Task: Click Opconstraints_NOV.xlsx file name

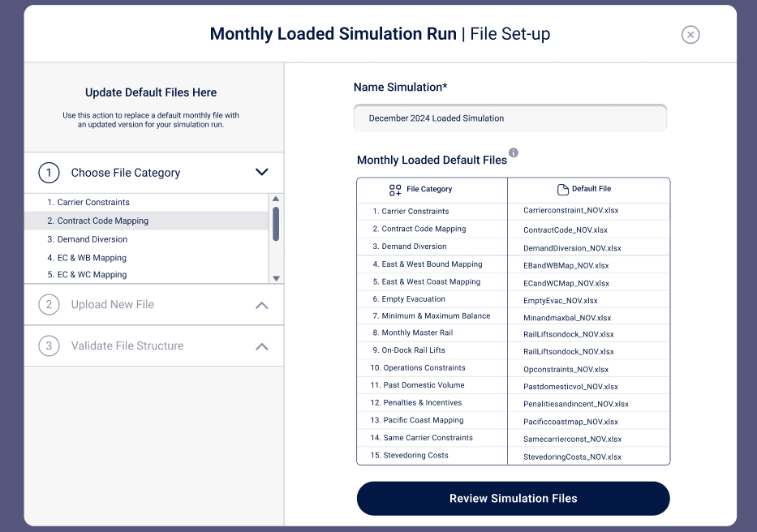Action: [x=566, y=369]
